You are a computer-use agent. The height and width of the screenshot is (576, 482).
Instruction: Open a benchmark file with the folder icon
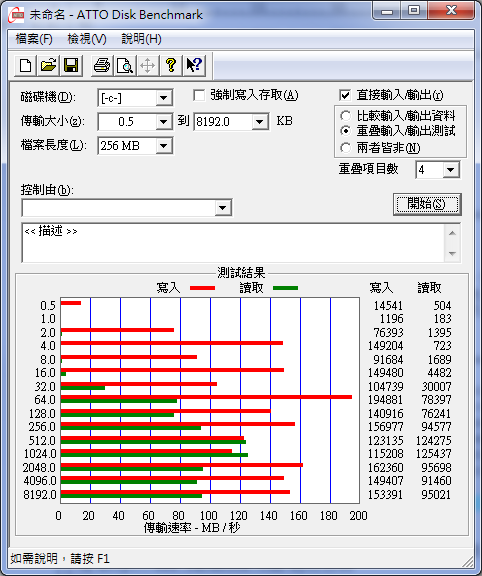click(x=48, y=66)
